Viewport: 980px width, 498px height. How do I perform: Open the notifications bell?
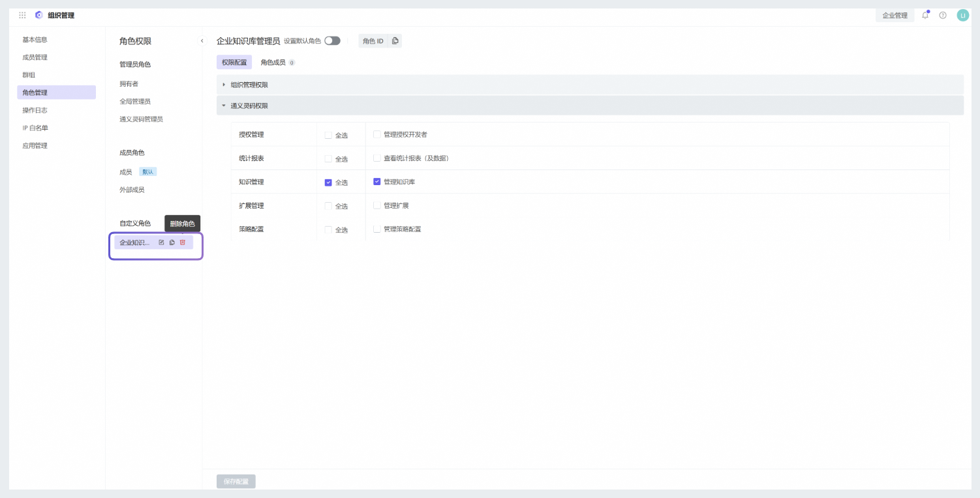[x=925, y=15]
